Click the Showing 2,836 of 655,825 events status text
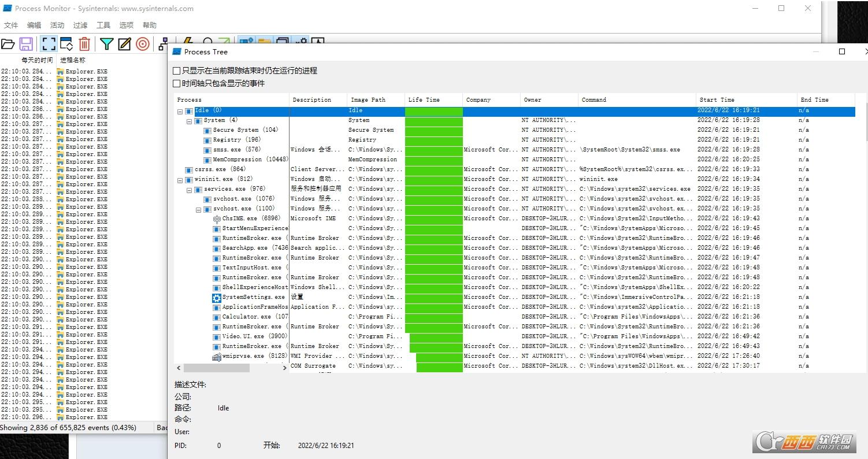The image size is (868, 459). (x=68, y=428)
